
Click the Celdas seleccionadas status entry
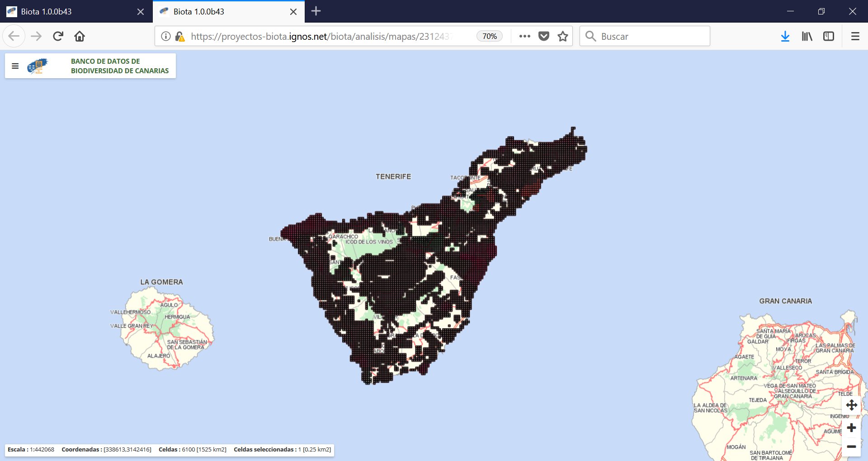[283, 450]
